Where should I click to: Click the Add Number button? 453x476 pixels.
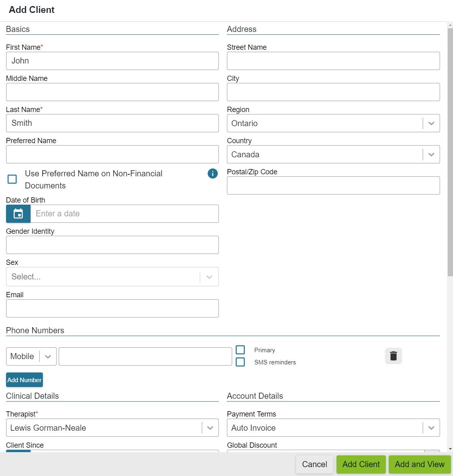pos(24,380)
